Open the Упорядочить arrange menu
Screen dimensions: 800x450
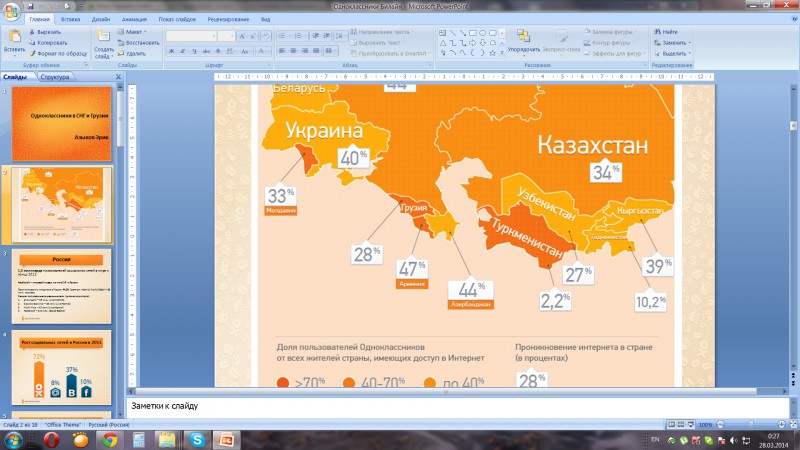click(x=523, y=41)
